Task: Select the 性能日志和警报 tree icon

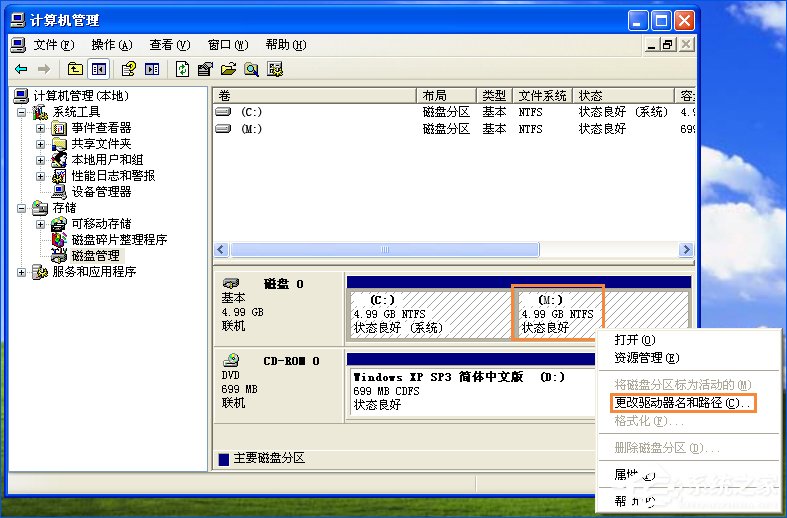Action: pos(59,176)
